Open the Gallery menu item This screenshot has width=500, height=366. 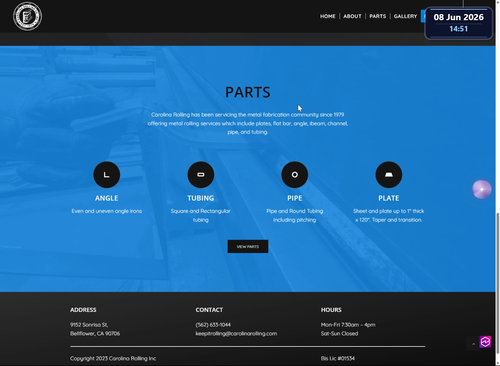pyautogui.click(x=405, y=16)
